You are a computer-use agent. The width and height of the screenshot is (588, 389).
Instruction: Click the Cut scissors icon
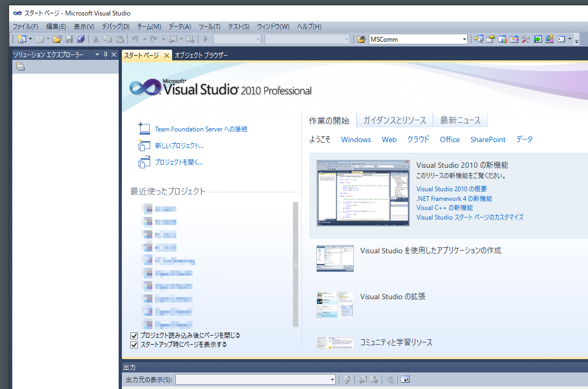click(x=96, y=39)
